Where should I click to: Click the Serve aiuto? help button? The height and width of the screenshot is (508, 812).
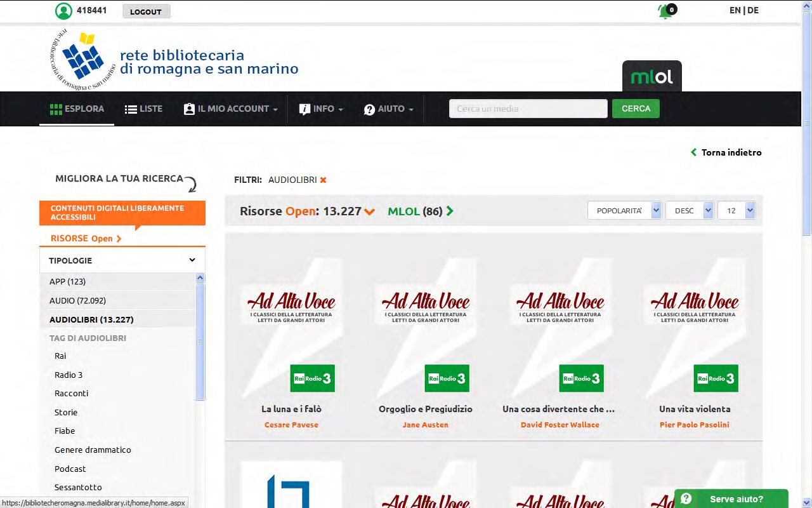(x=731, y=499)
